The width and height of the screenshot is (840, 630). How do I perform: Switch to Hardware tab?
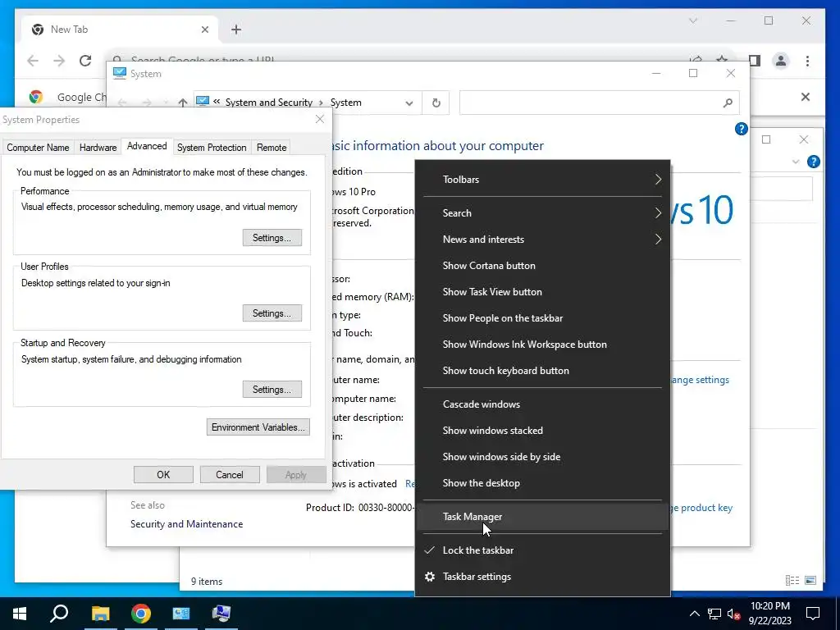(98, 148)
